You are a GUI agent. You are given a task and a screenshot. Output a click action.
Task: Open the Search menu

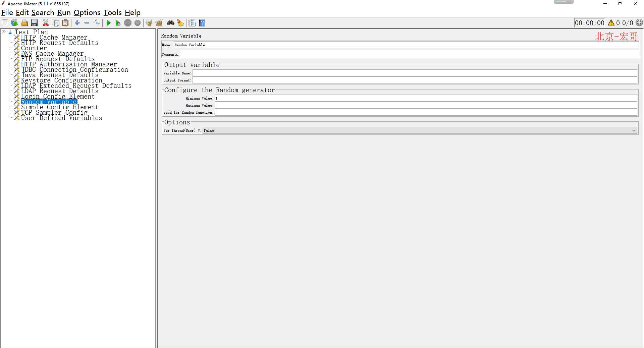43,13
